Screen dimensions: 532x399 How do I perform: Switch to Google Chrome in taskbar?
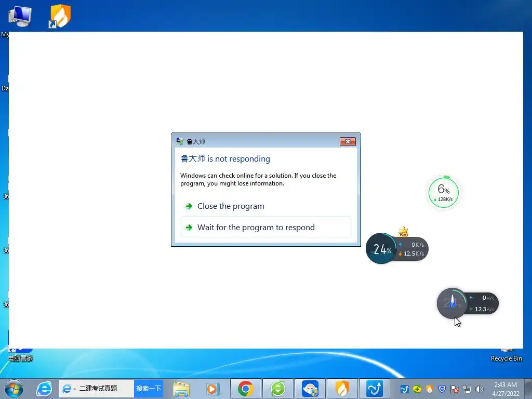(245, 389)
